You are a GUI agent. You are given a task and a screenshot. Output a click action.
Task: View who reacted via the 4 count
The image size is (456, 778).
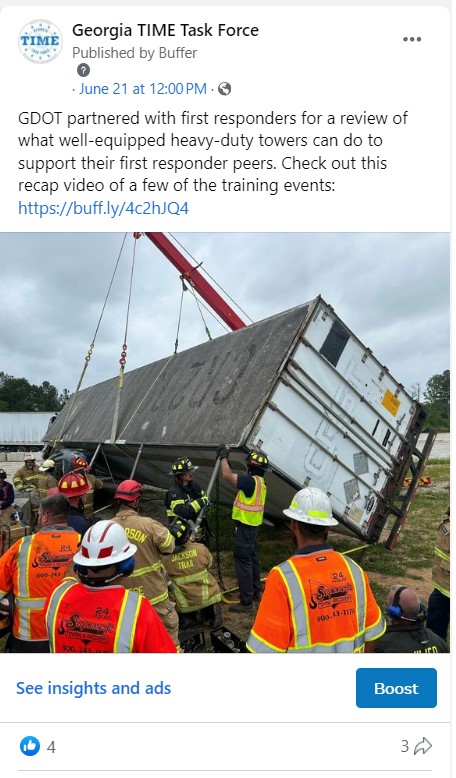point(51,746)
